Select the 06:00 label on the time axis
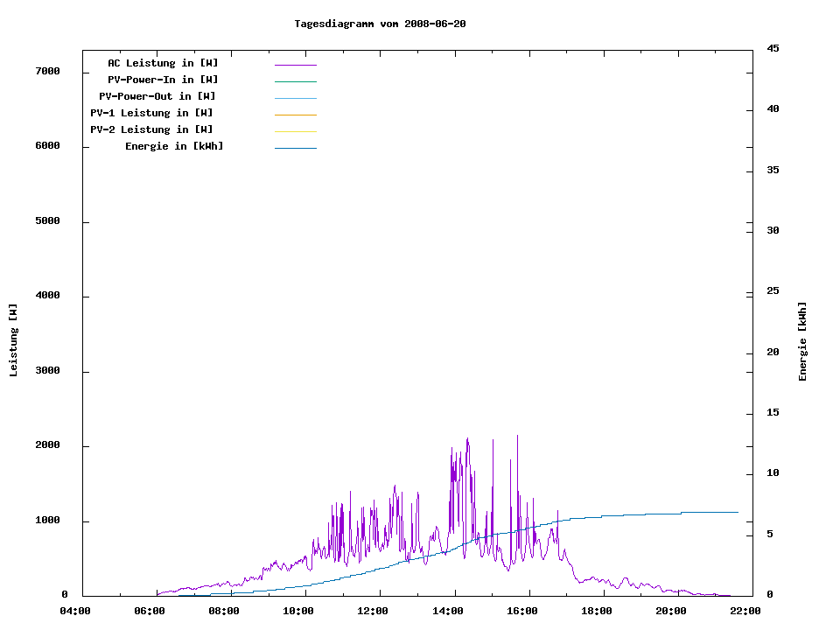This screenshot has width=840, height=630. pyautogui.click(x=151, y=611)
